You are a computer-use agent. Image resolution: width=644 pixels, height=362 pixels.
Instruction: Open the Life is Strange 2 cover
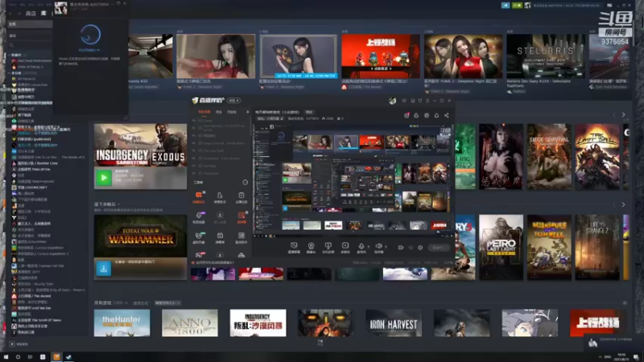597,248
